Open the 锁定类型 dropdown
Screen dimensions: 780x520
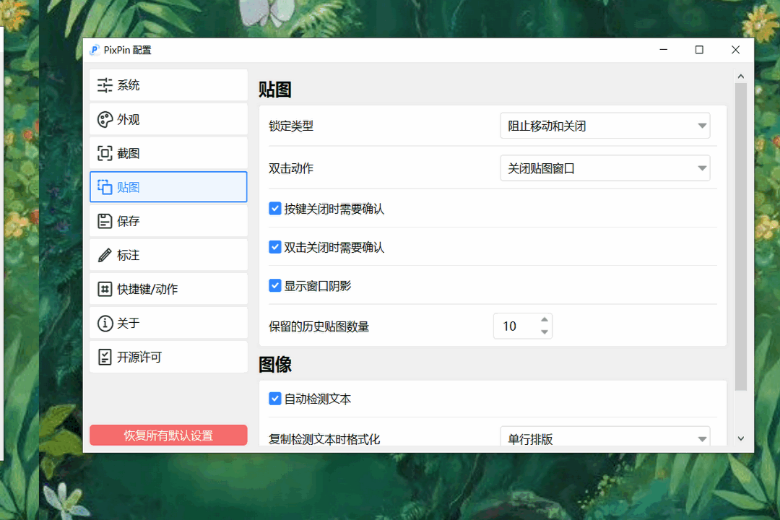tap(605, 126)
